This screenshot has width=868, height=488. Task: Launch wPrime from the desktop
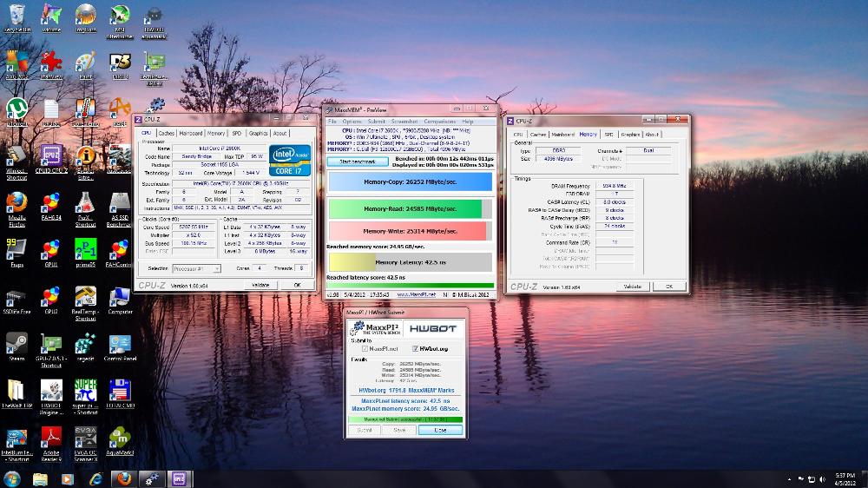click(x=51, y=17)
